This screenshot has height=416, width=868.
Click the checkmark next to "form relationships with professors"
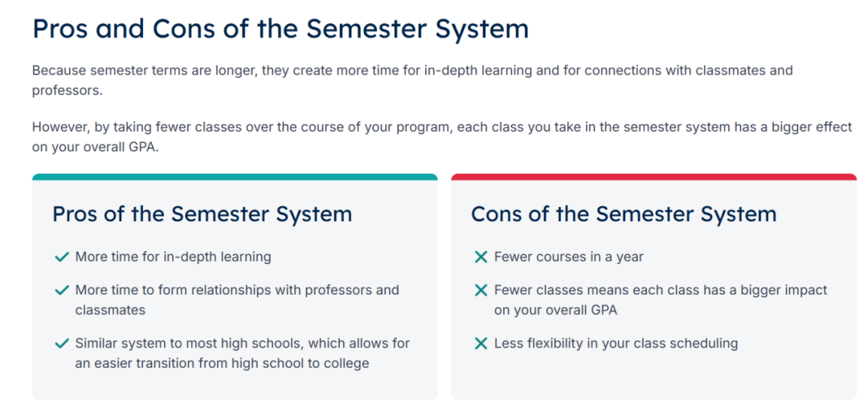61,290
